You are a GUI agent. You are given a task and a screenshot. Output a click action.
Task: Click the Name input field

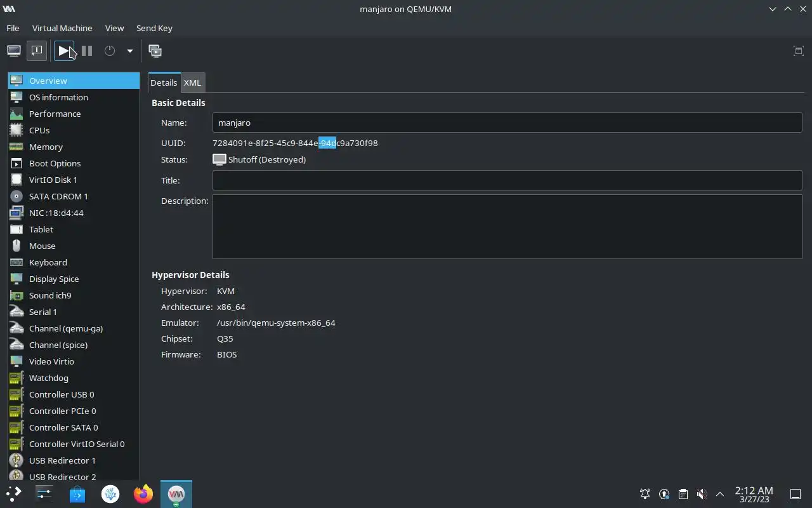coord(507,123)
